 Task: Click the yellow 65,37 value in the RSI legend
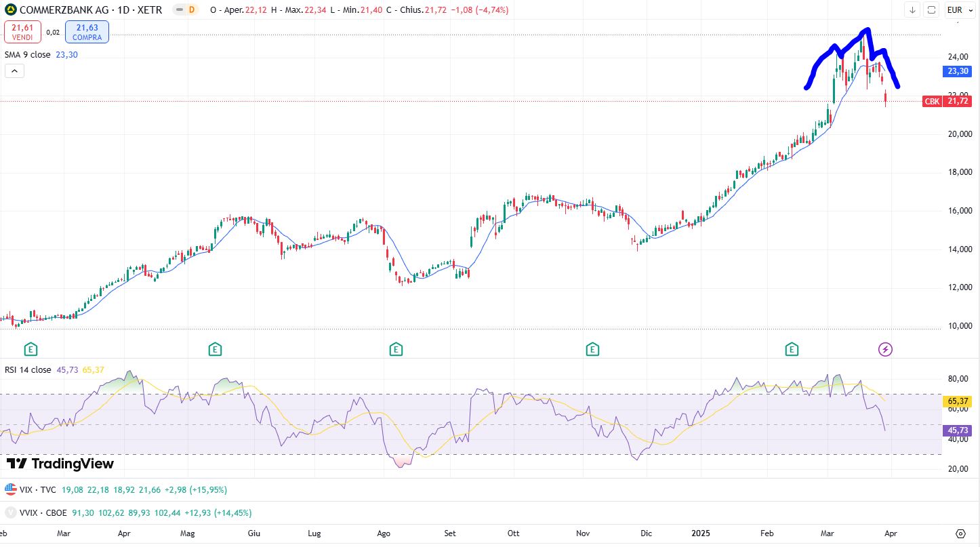[x=93, y=370]
